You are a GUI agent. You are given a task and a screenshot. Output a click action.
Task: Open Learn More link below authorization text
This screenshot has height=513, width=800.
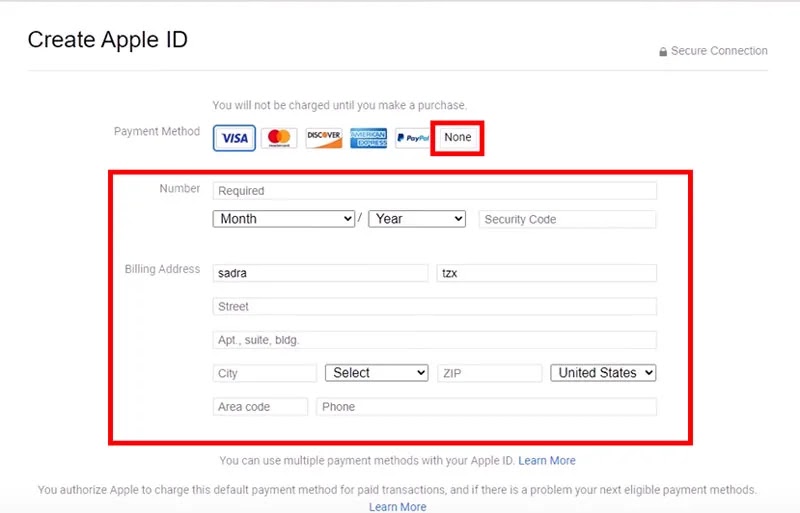(x=397, y=506)
